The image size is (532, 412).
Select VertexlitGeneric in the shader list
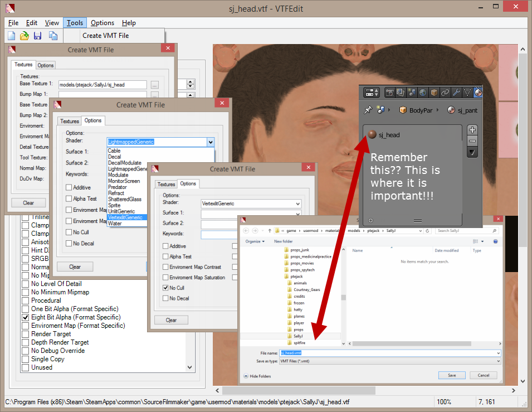tap(127, 217)
